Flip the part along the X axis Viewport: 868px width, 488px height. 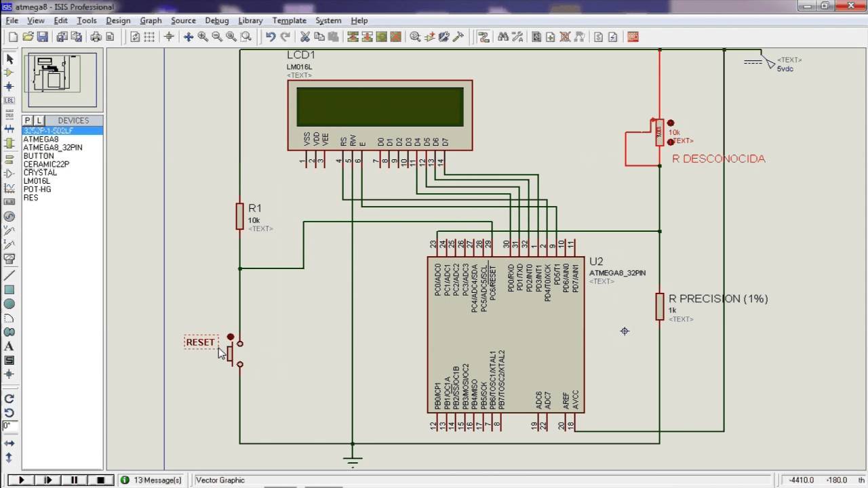9,443
